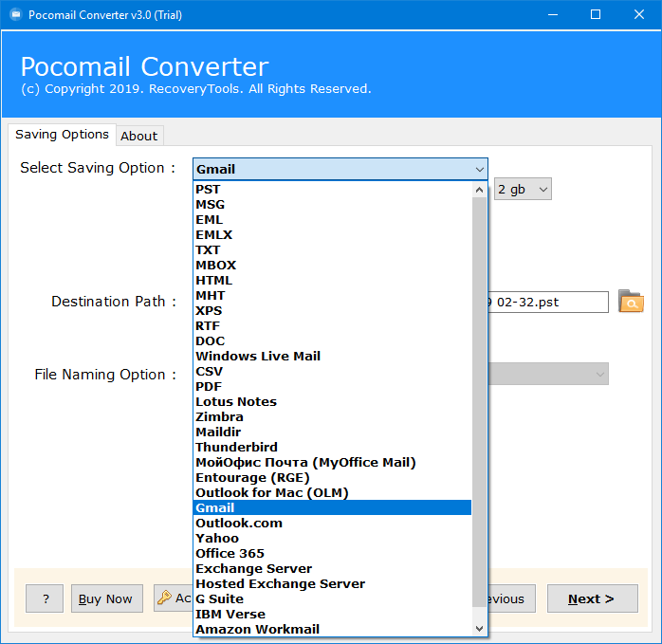Viewport: 662px width, 644px height.
Task: Choose DOC saving format
Action: tap(332, 341)
